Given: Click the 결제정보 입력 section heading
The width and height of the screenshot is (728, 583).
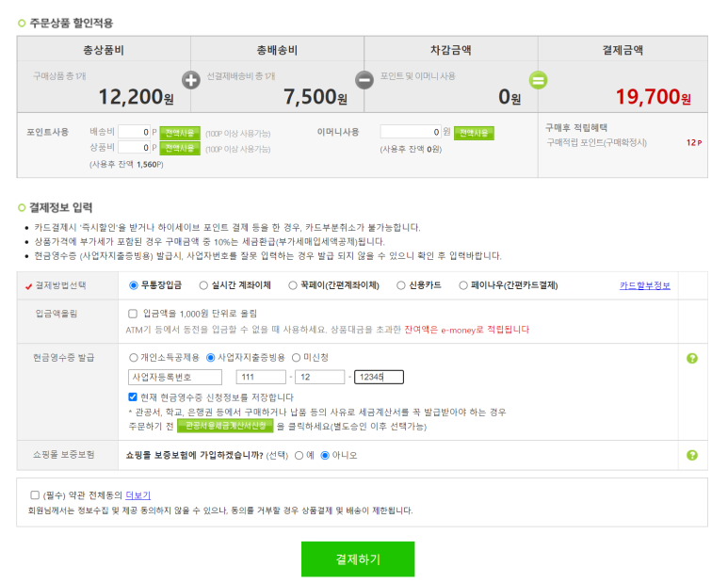Looking at the screenshot, I should click(61, 207).
